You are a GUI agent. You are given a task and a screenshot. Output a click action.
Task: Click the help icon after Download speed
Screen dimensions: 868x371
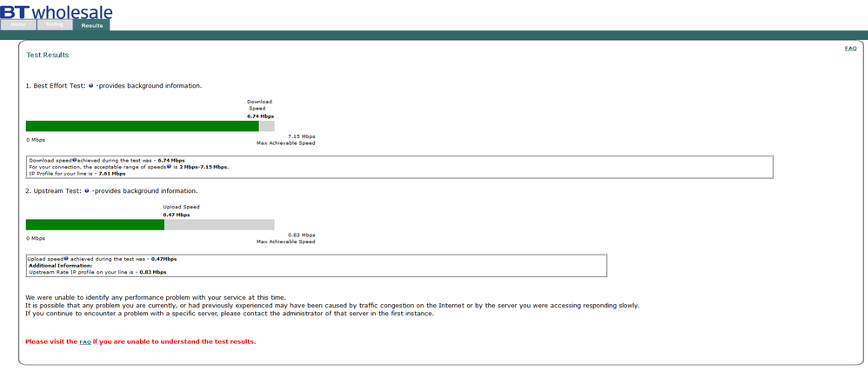point(74,160)
